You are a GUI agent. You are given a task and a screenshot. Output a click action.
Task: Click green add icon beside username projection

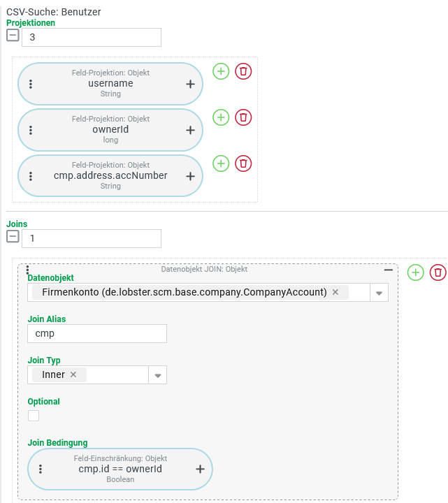(221, 71)
